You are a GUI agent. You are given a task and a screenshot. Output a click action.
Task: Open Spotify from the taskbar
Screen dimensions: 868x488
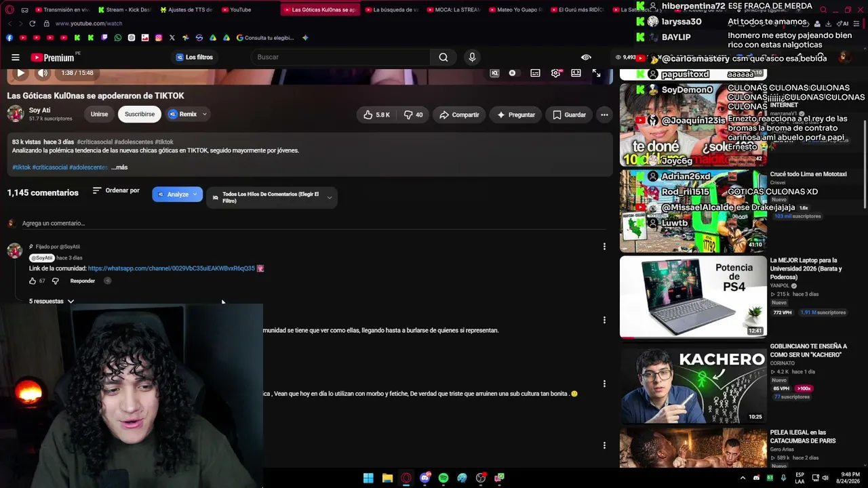[443, 478]
